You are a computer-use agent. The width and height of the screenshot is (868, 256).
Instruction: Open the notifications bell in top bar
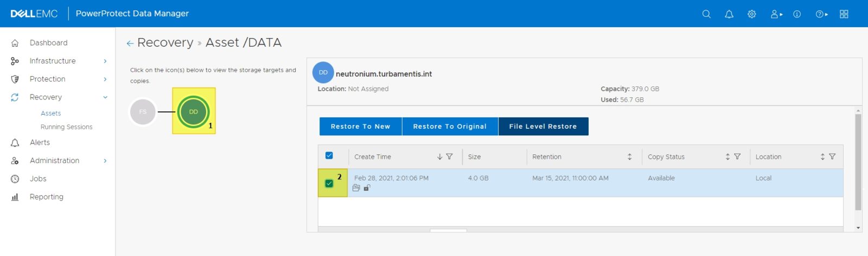[x=729, y=14]
